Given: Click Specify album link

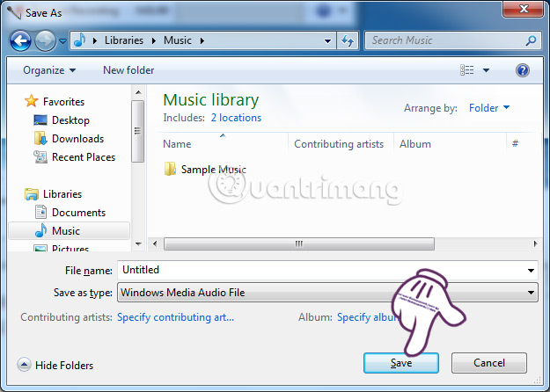Looking at the screenshot, I should (x=367, y=317).
